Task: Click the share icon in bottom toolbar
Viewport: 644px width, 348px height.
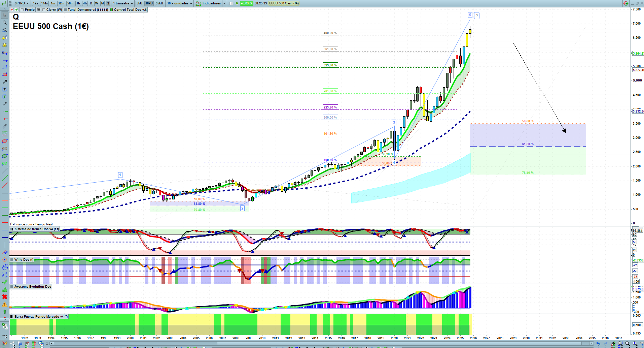Action: coord(13,344)
